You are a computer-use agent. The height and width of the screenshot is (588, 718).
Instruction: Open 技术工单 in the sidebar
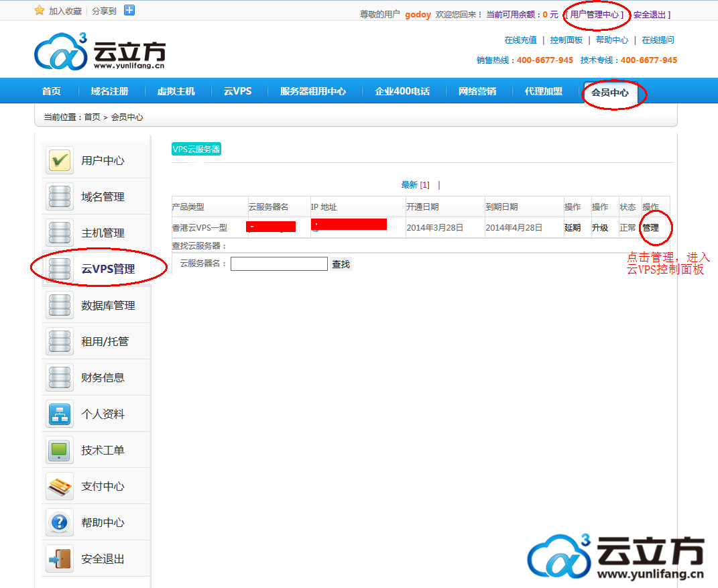pyautogui.click(x=103, y=450)
